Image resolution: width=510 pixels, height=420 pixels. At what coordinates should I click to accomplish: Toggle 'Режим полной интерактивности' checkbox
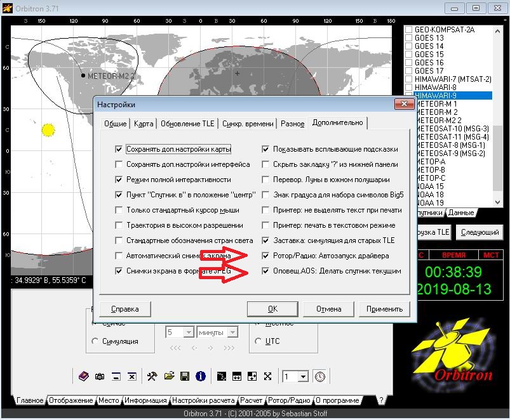coord(119,180)
